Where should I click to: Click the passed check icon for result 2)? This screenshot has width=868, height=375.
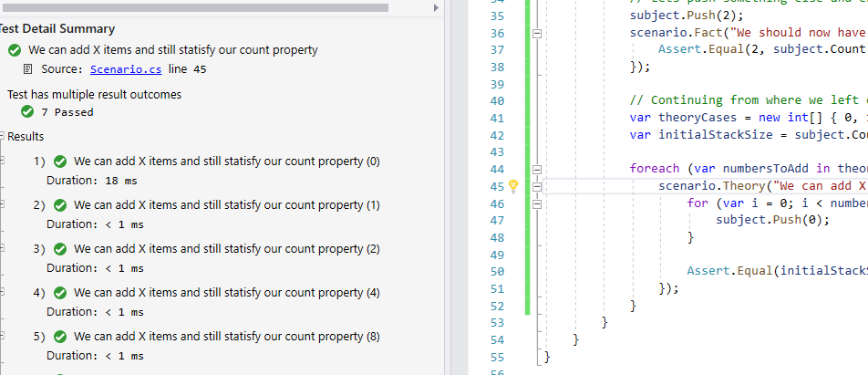60,205
